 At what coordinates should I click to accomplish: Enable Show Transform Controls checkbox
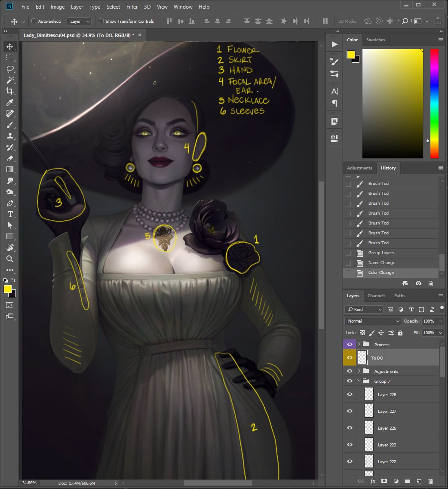click(101, 21)
